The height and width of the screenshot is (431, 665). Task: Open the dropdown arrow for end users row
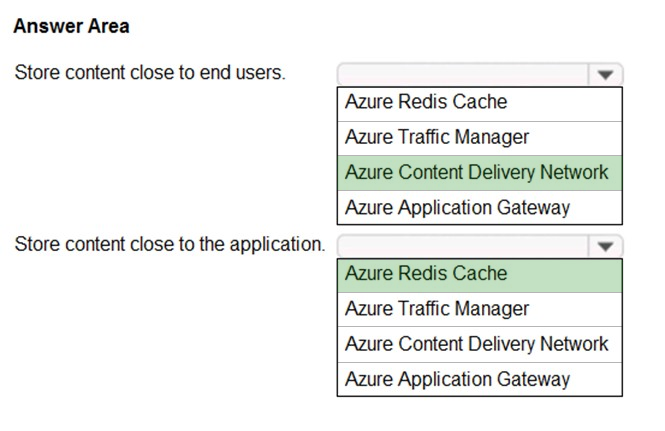click(x=605, y=75)
